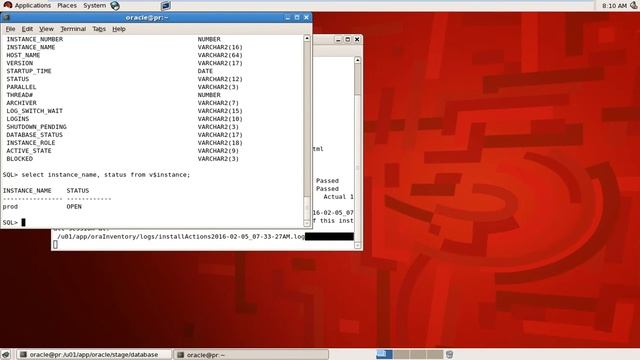This screenshot has height=360, width=640.
Task: Select the second workspace in switcher
Action: [x=401, y=354]
